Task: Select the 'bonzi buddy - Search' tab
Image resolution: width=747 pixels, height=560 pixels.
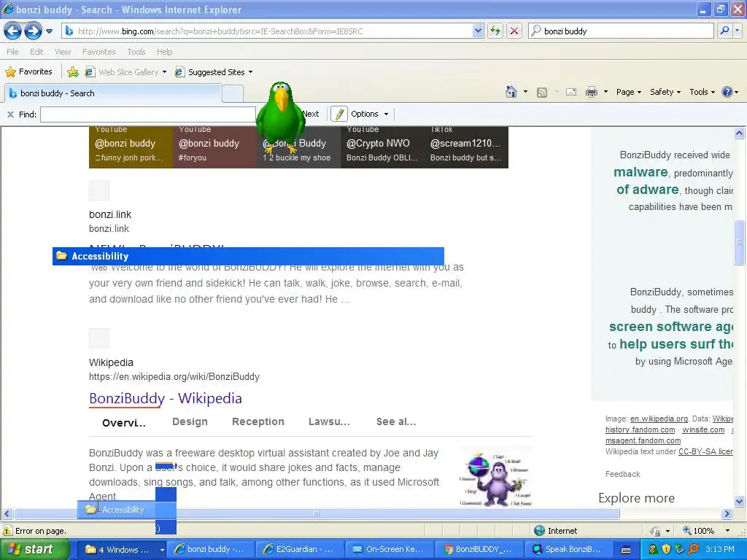Action: click(x=113, y=93)
